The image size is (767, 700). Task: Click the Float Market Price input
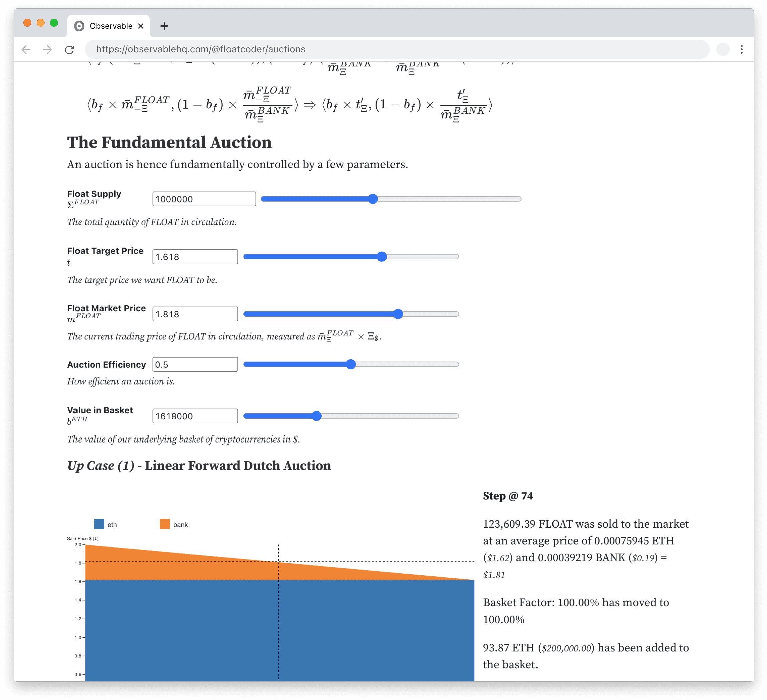point(195,314)
